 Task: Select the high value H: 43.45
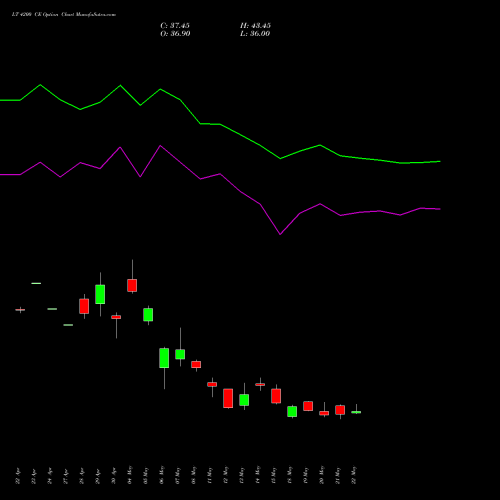pos(255,26)
